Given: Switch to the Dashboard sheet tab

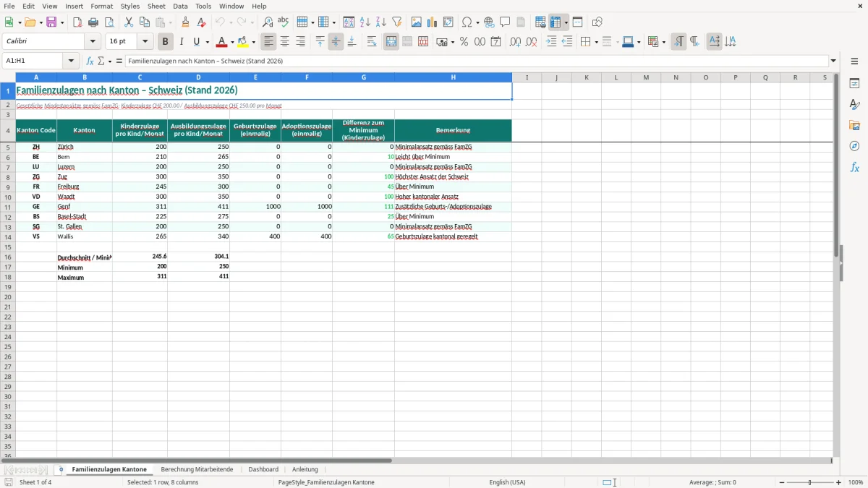Looking at the screenshot, I should (x=263, y=469).
